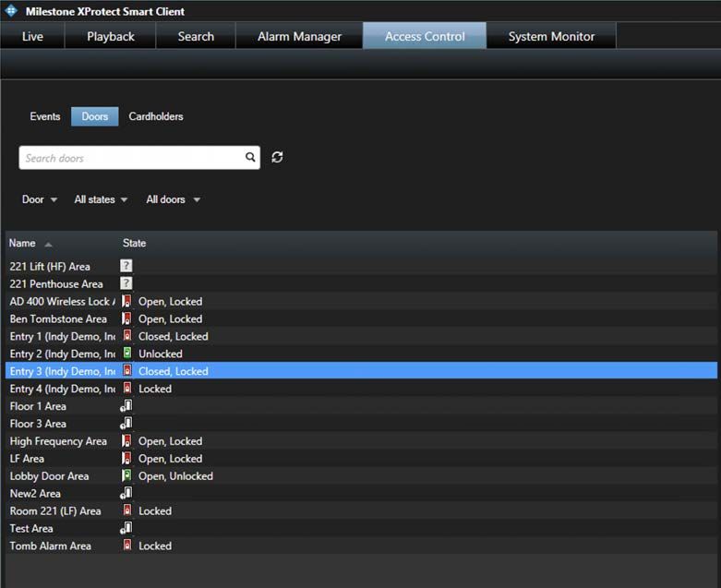Select the High Frequency Area row
This screenshot has height=588, width=721.
pyautogui.click(x=361, y=441)
